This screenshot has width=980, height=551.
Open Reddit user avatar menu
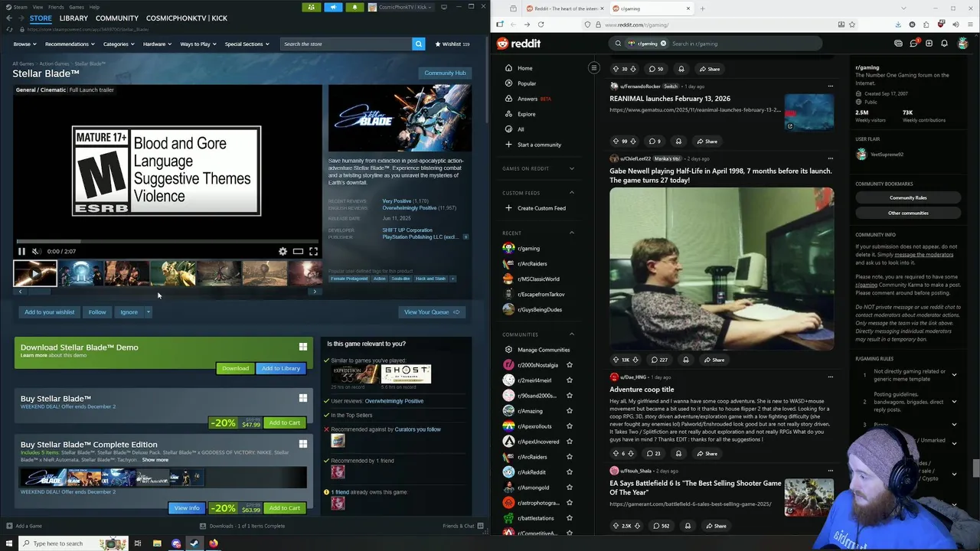click(x=963, y=44)
